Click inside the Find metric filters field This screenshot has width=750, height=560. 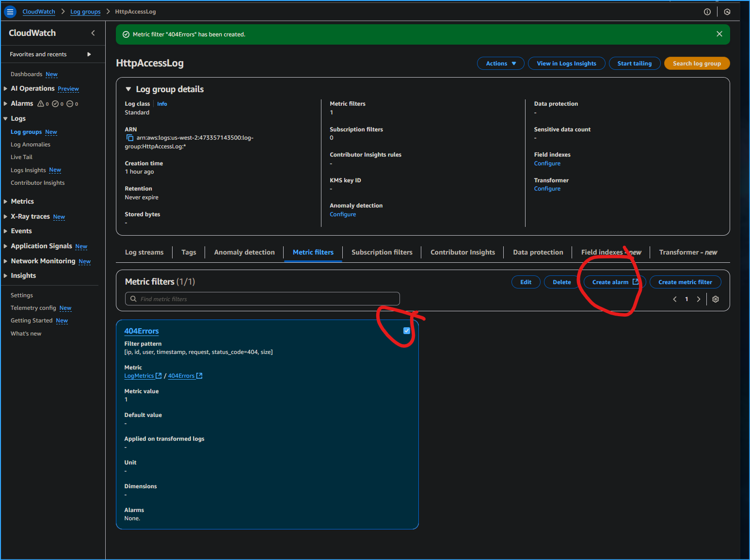coord(262,299)
